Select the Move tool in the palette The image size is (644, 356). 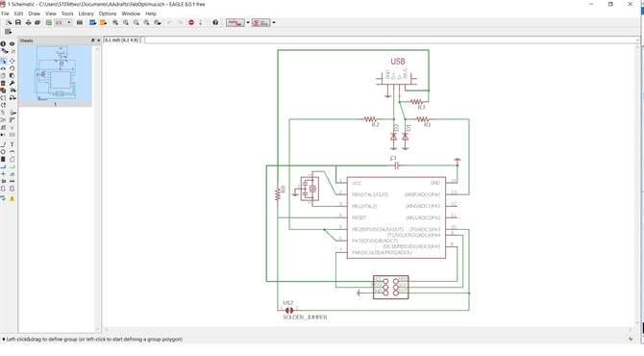(12, 61)
